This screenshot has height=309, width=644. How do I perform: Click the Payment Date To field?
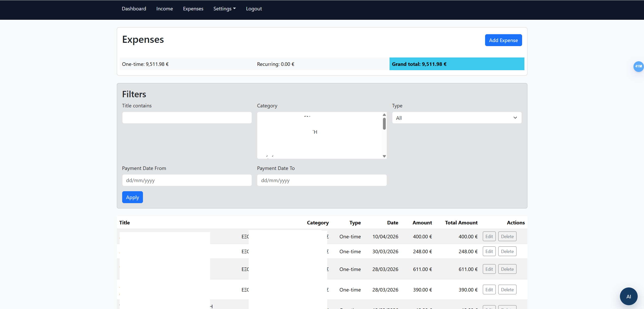tap(322, 180)
